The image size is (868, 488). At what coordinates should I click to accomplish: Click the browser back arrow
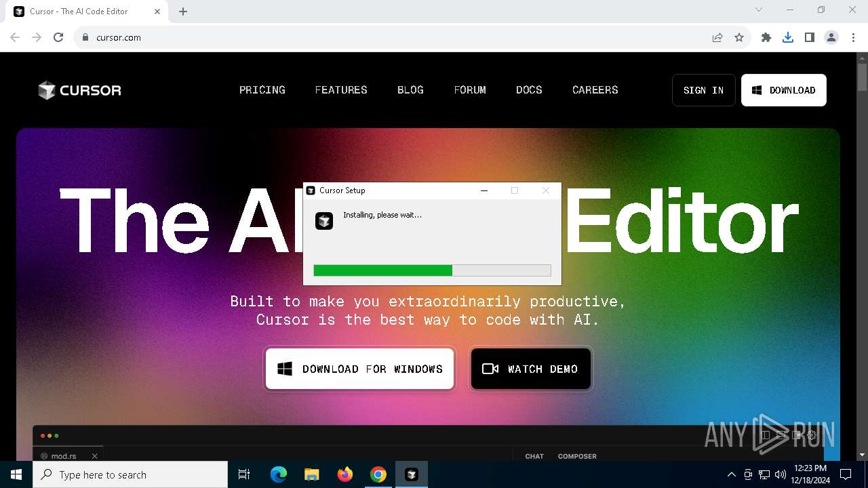click(15, 37)
